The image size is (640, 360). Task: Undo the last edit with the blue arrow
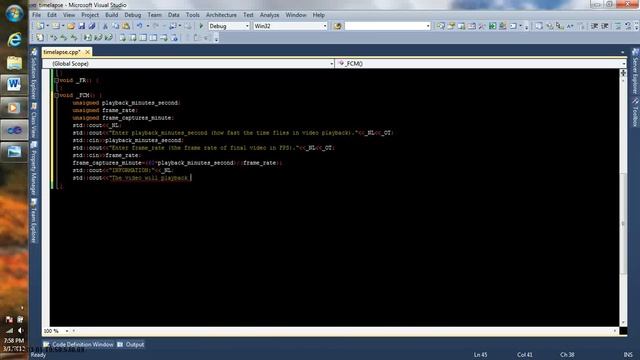(140, 26)
